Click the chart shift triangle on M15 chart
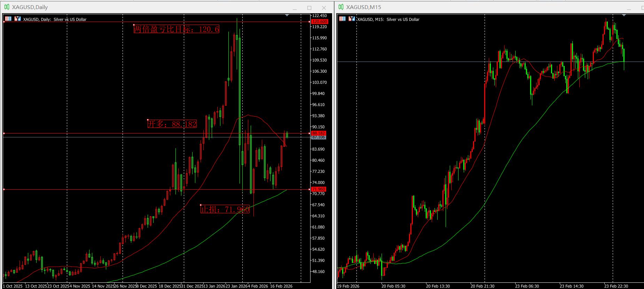The image size is (644, 289). pyautogui.click(x=624, y=15)
